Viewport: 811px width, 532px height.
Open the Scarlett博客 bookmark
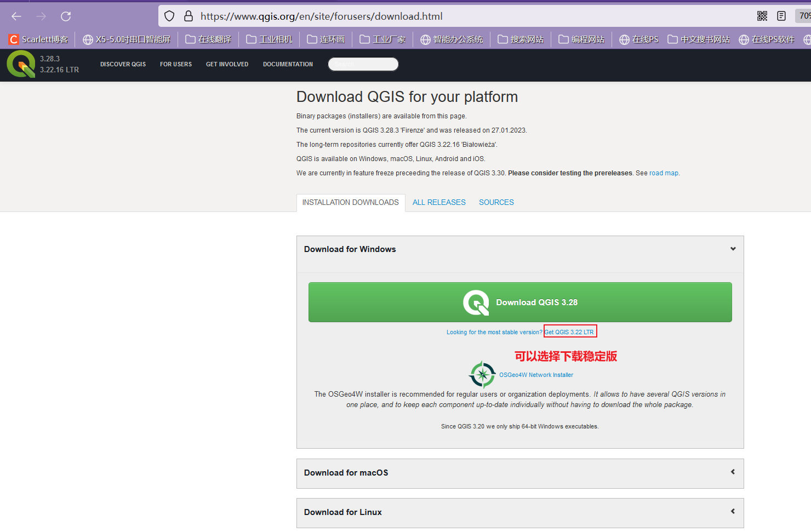pyautogui.click(x=38, y=39)
